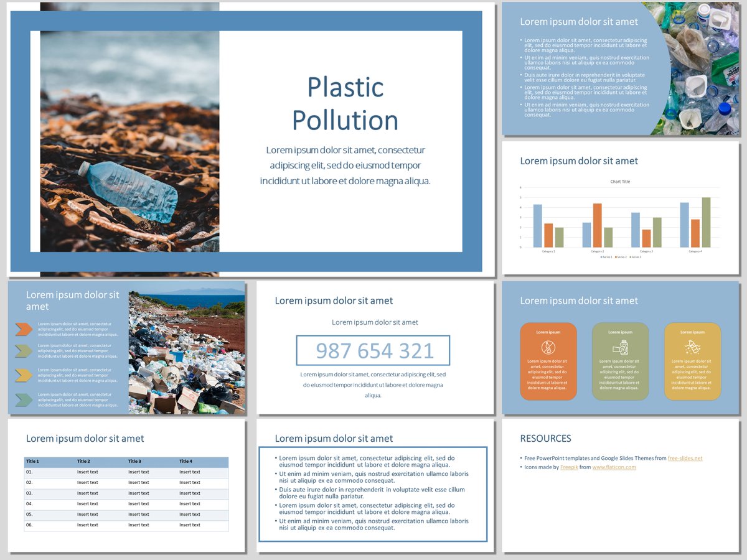
Task: Click Insert text under Title 4 in row 06.
Action: [x=190, y=525]
